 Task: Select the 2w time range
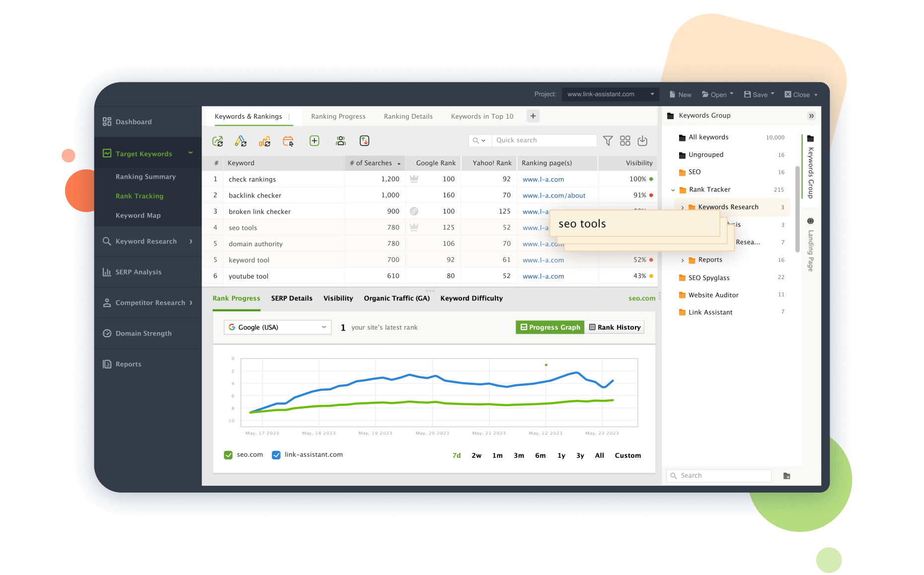point(476,455)
